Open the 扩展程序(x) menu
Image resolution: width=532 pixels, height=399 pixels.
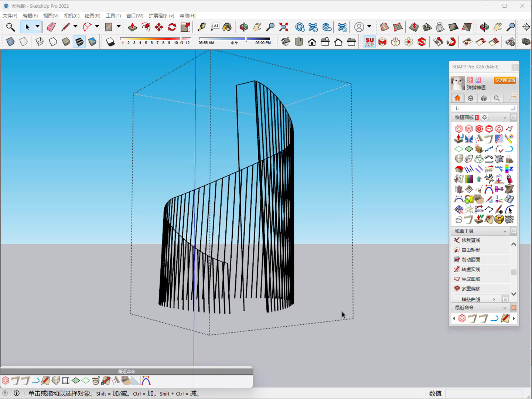161,16
